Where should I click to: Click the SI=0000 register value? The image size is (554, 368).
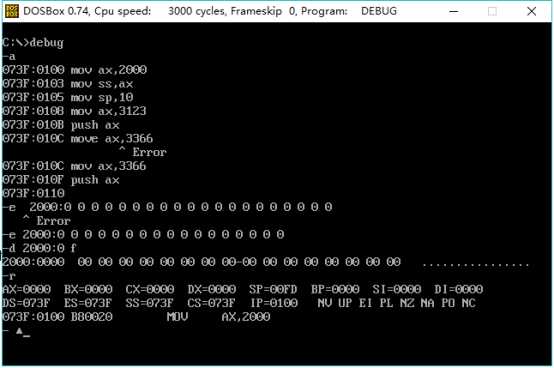(397, 290)
